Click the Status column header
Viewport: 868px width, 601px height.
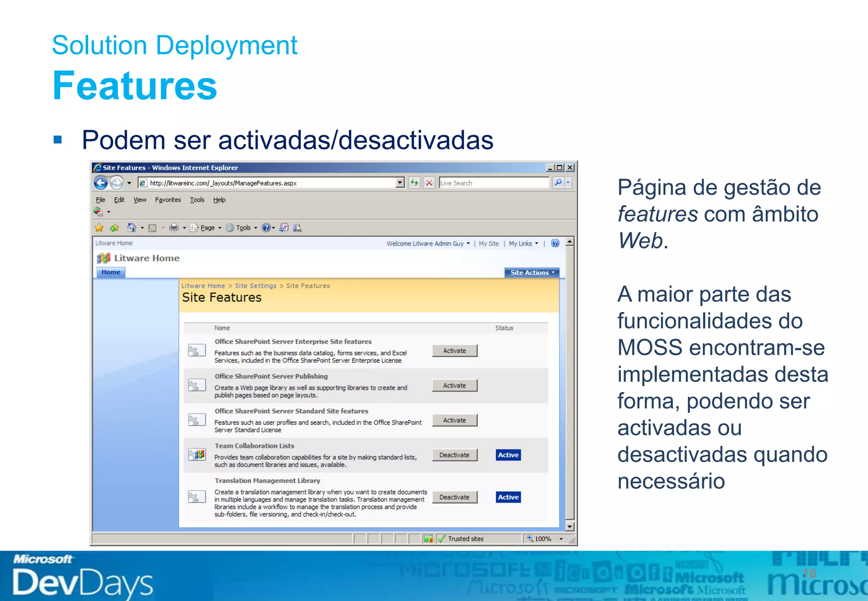click(504, 328)
